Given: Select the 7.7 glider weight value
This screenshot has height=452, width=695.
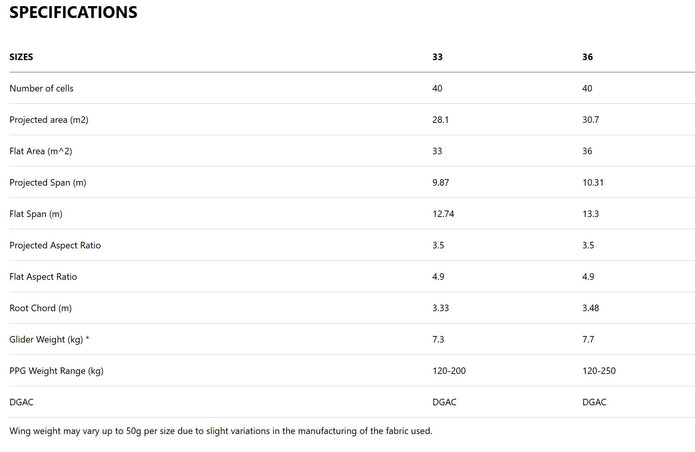Looking at the screenshot, I should tap(588, 340).
